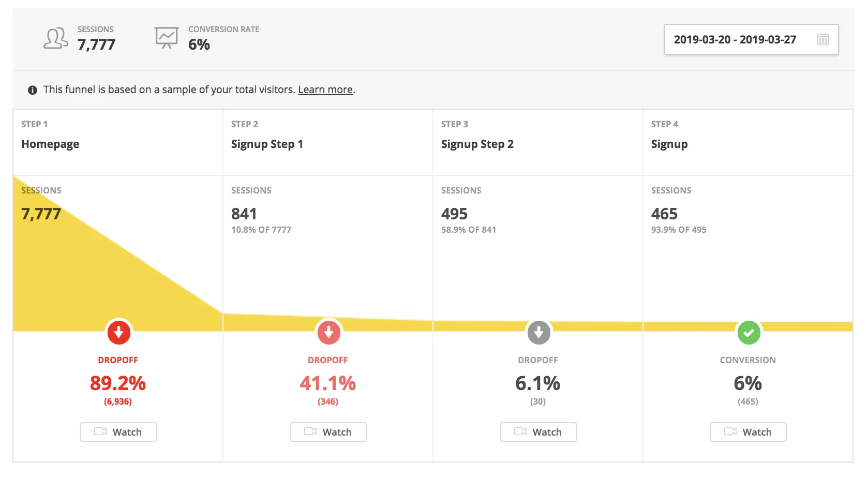Click the camera icon in the Homepage Watch button

101,432
